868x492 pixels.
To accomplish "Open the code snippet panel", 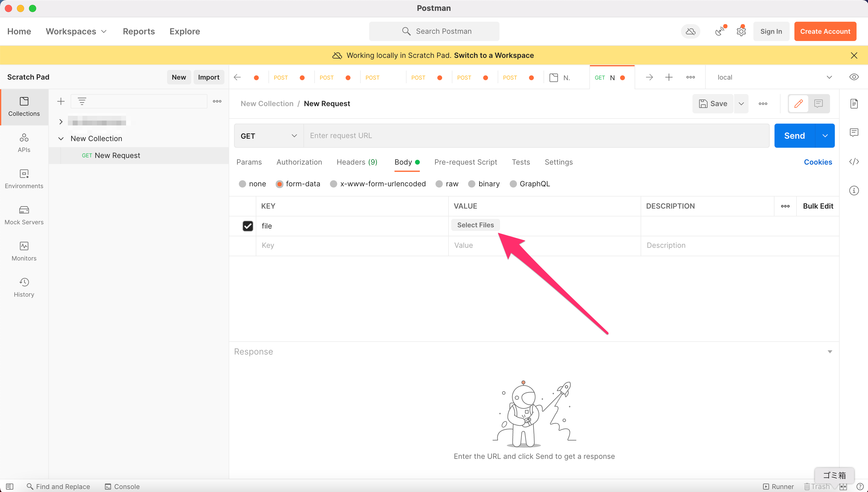I will [854, 162].
